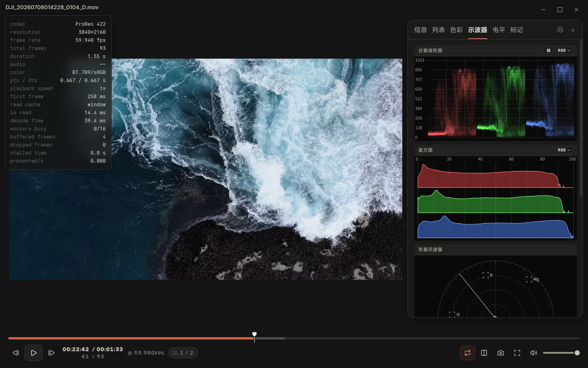Click 矢量示波器 section header
588x368 pixels.
[495, 249]
